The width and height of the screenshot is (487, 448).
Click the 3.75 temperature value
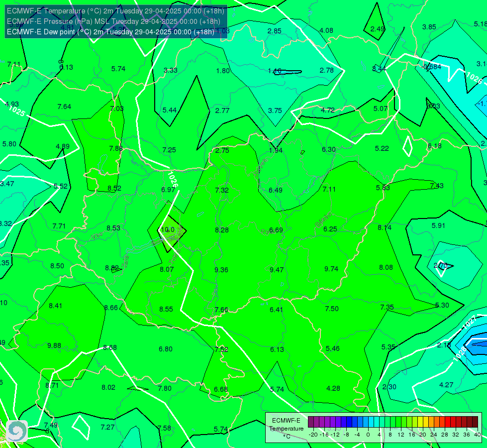[275, 111]
